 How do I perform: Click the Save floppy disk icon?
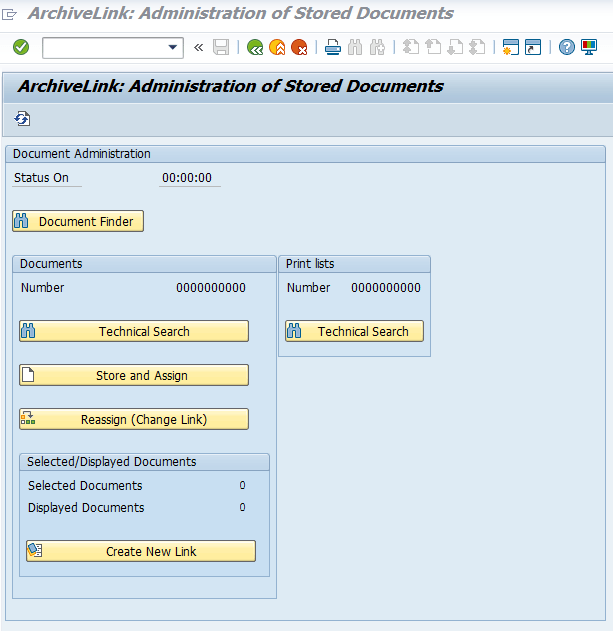tap(221, 47)
